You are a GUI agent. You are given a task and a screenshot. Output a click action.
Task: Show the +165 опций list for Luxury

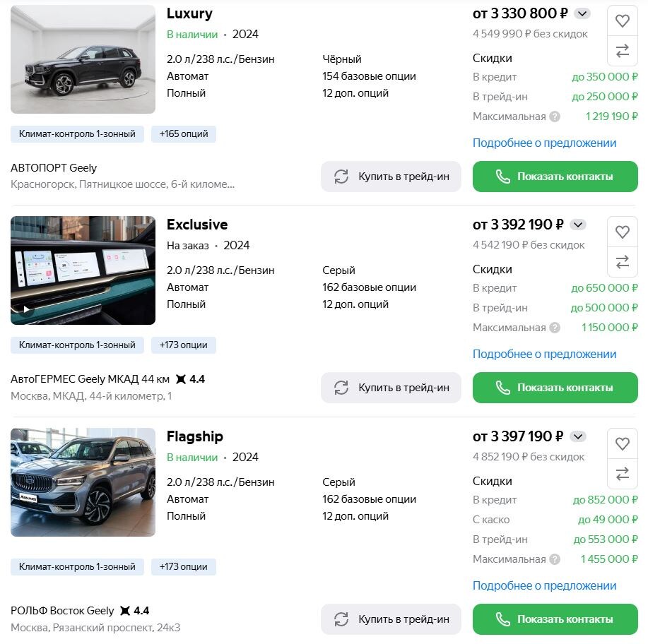coord(183,134)
